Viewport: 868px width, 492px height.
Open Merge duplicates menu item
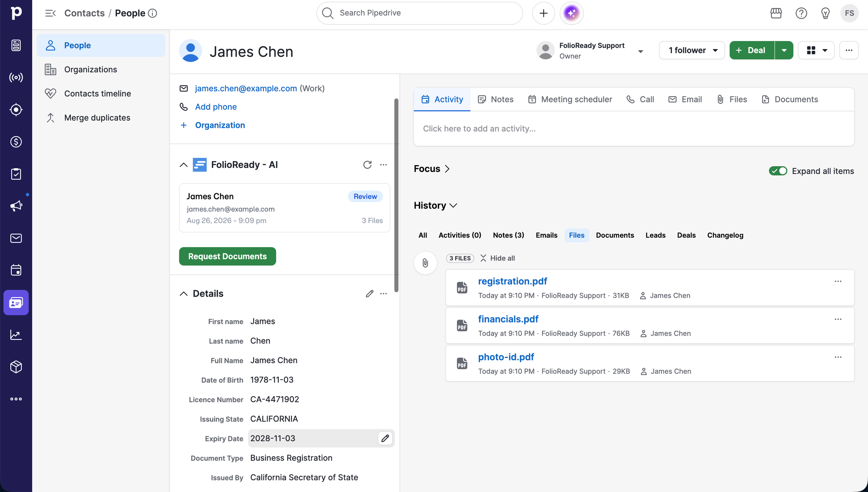coord(101,118)
